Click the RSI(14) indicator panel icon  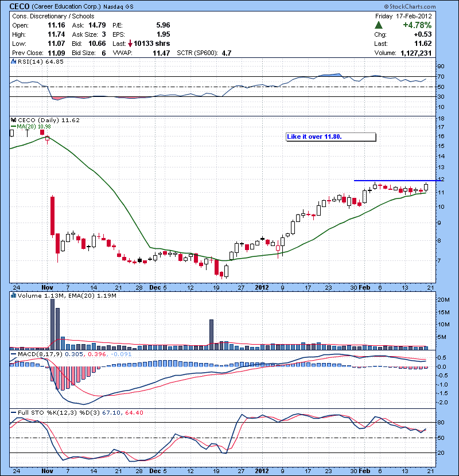[13, 61]
